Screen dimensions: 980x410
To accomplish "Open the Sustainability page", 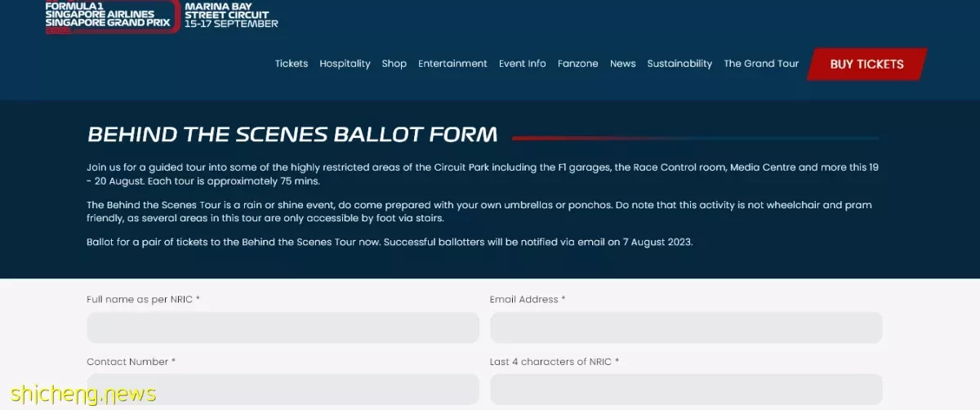I will (679, 64).
